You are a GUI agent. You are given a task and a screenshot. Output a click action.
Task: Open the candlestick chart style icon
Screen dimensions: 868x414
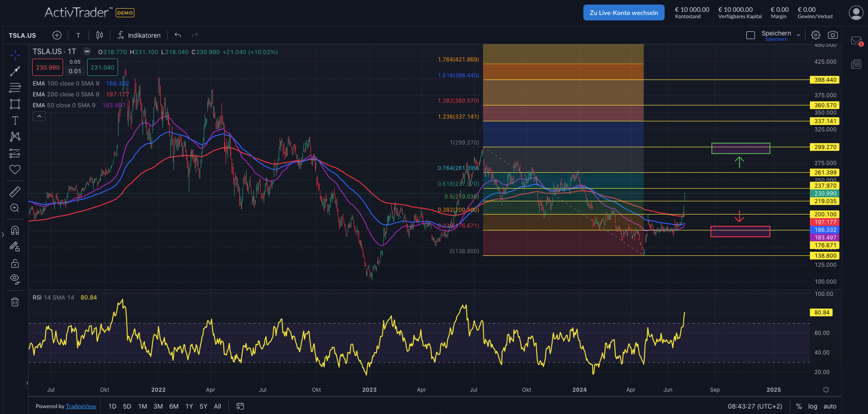99,35
